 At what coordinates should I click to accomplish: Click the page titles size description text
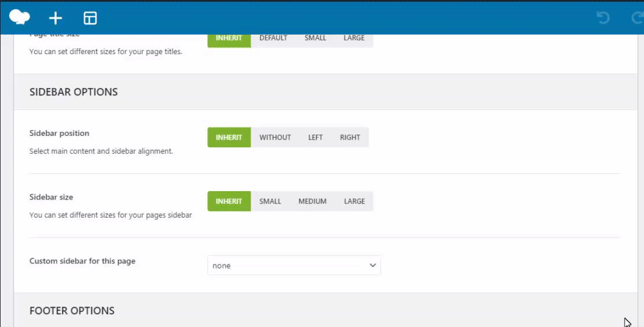click(106, 52)
